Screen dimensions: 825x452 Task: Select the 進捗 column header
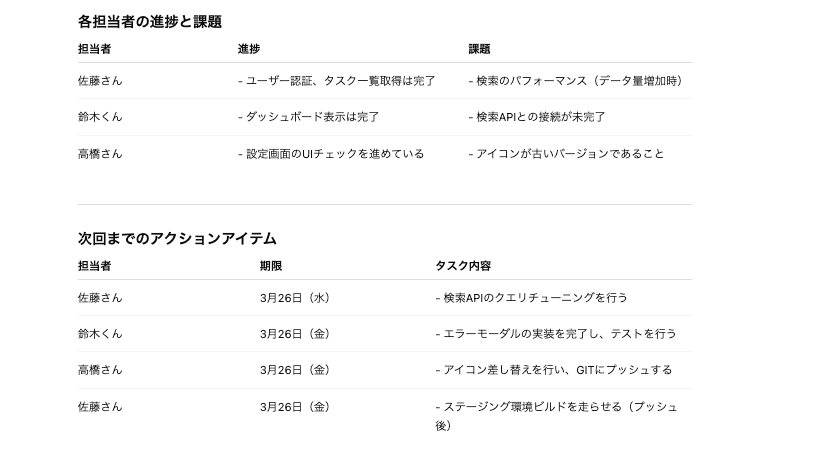(x=249, y=49)
